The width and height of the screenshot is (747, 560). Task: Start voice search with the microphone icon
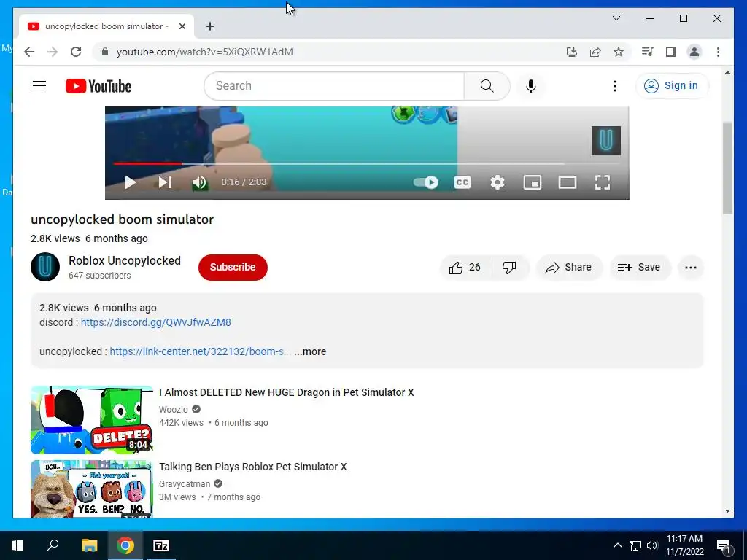click(x=531, y=86)
